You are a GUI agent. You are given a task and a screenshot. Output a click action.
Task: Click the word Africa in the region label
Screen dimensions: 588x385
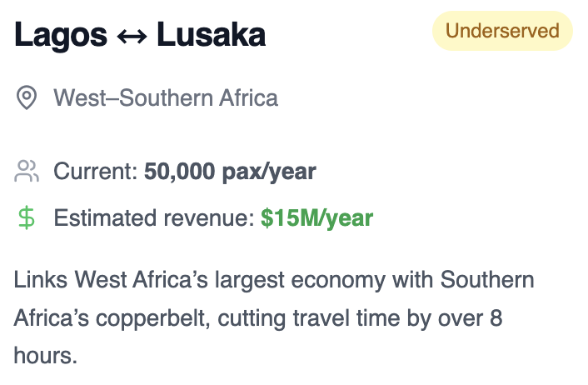pos(249,98)
